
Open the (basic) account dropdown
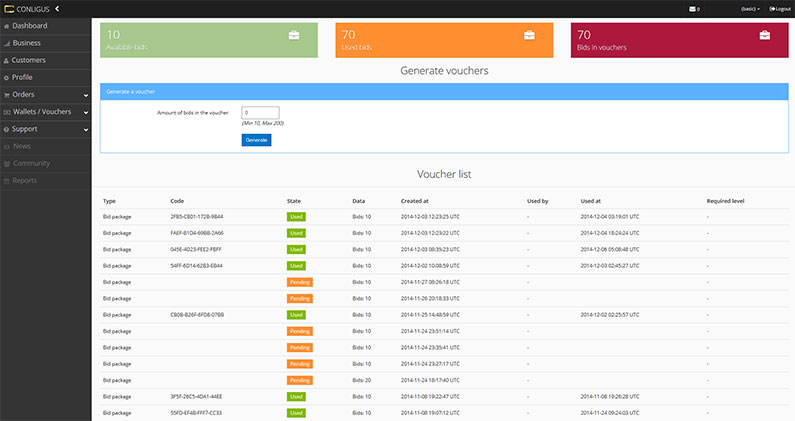pyautogui.click(x=749, y=9)
